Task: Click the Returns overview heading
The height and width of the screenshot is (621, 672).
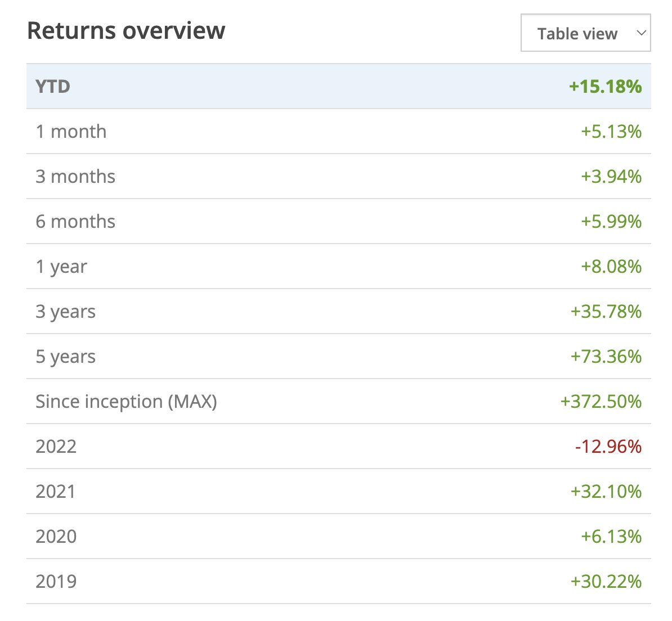Action: [x=126, y=30]
